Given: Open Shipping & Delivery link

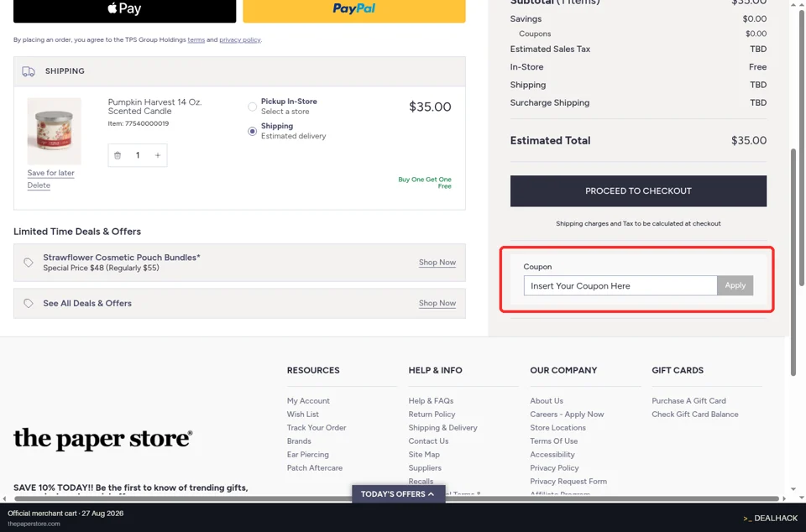Looking at the screenshot, I should click(442, 427).
